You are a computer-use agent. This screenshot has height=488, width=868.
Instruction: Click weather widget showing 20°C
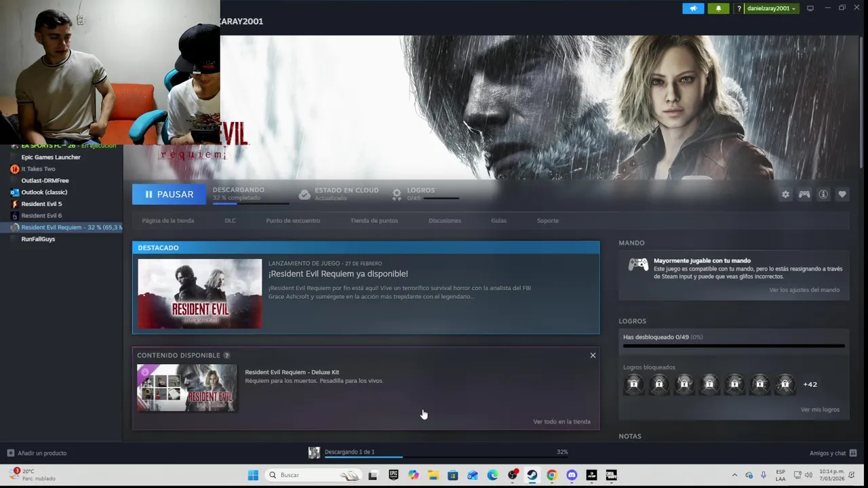(33, 475)
